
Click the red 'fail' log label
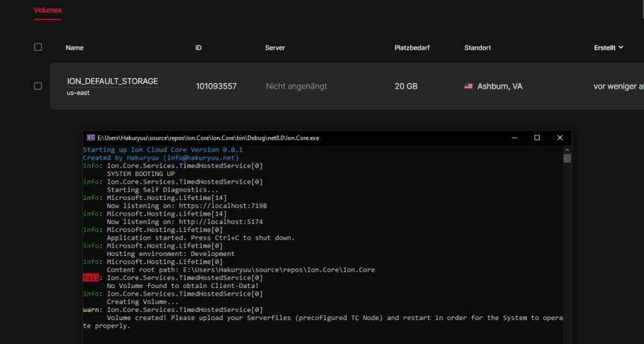click(x=91, y=277)
